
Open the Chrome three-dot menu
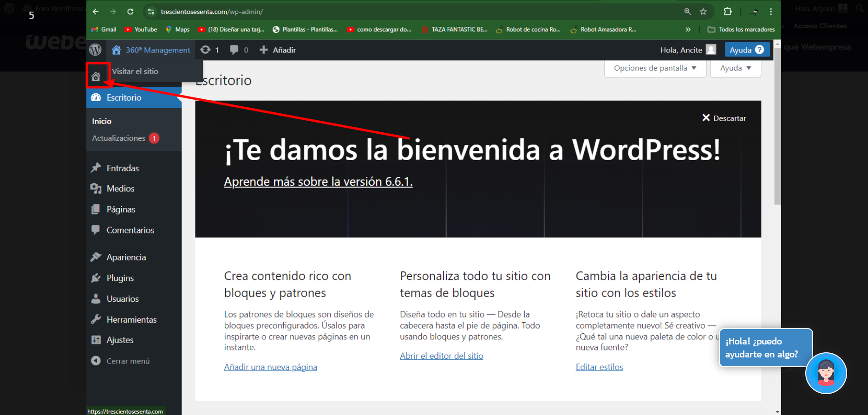click(x=771, y=12)
